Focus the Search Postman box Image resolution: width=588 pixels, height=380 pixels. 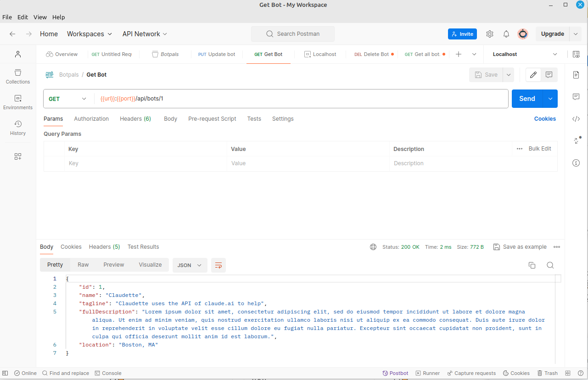(293, 34)
